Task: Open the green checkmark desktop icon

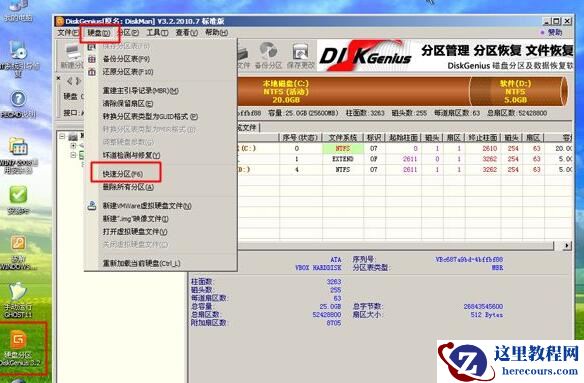Action: tap(18, 200)
